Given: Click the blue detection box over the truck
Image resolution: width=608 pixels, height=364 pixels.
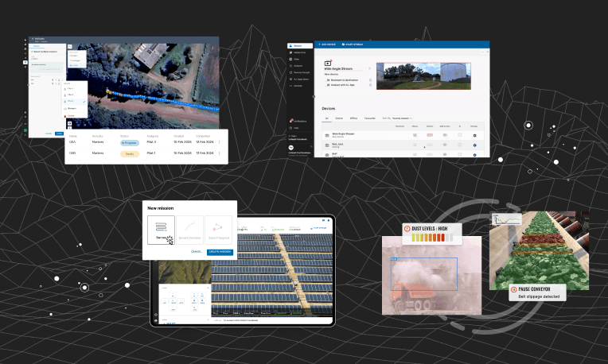Looking at the screenshot, I should tap(424, 274).
